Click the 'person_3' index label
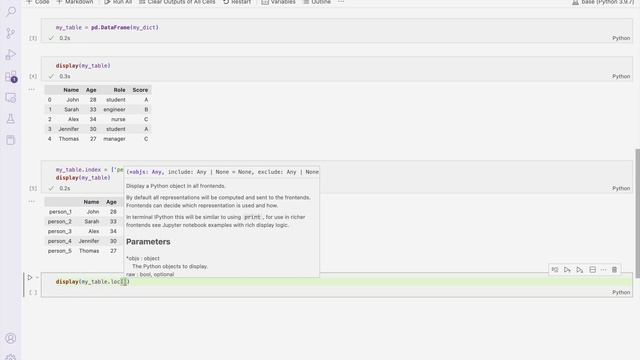This screenshot has height=360, width=640. click(x=60, y=231)
